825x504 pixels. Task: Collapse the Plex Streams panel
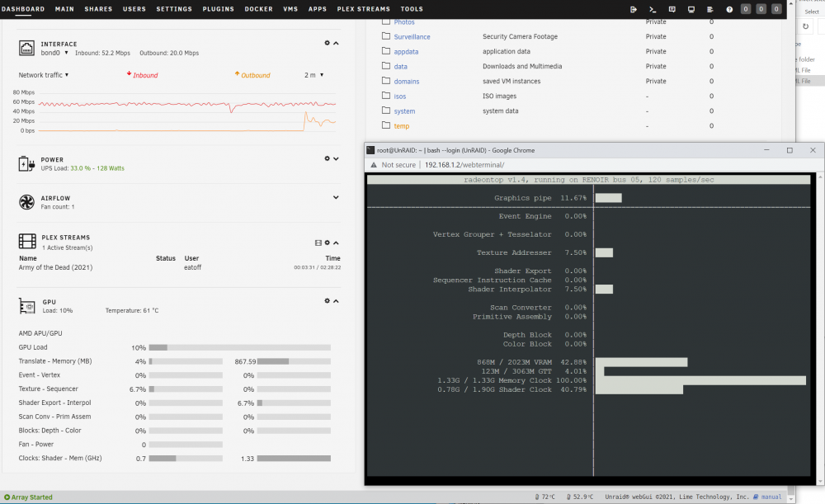pyautogui.click(x=336, y=243)
